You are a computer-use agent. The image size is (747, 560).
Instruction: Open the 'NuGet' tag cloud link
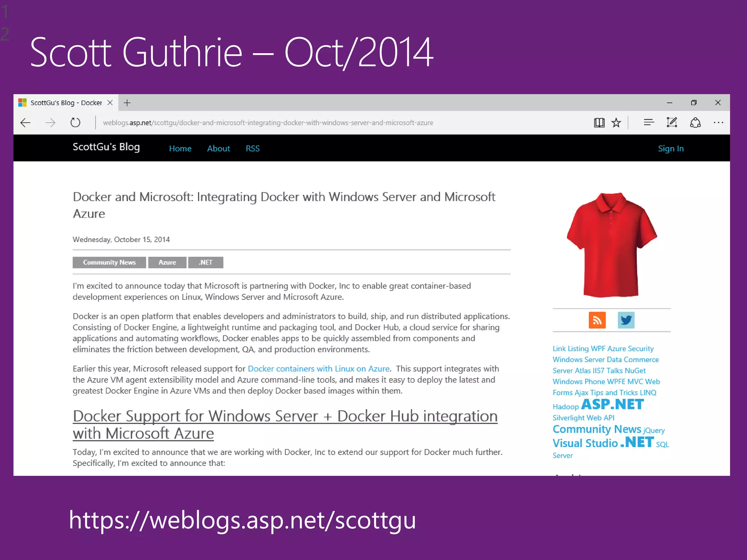635,370
